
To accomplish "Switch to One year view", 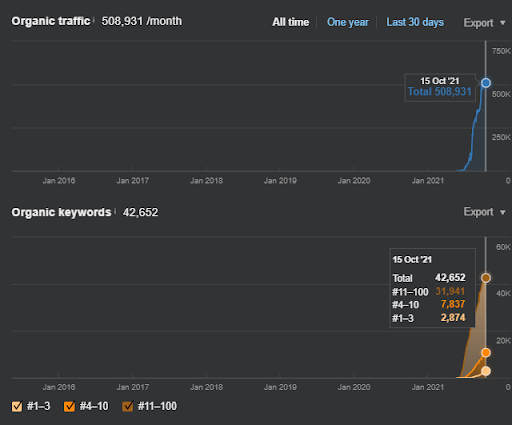I will 348,22.
